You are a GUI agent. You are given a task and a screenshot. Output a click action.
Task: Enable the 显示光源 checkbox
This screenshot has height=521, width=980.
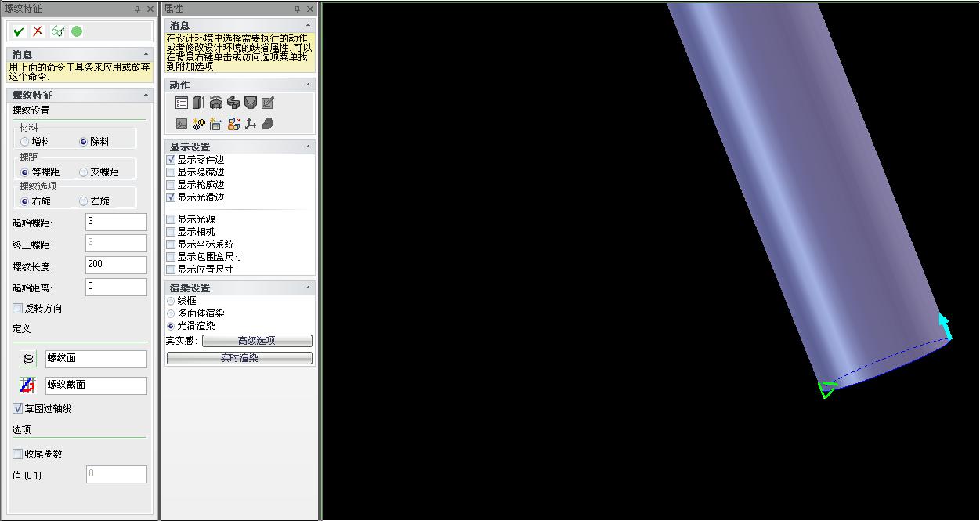[172, 219]
